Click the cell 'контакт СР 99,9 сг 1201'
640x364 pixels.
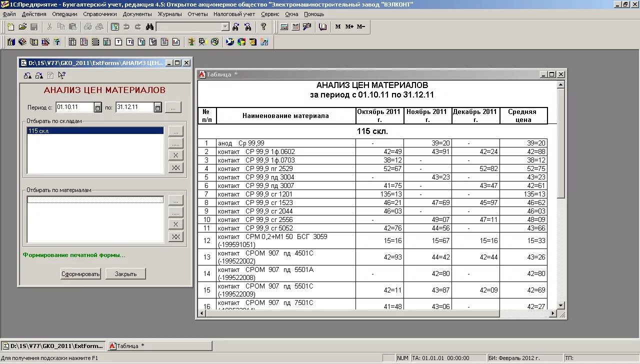[286, 194]
